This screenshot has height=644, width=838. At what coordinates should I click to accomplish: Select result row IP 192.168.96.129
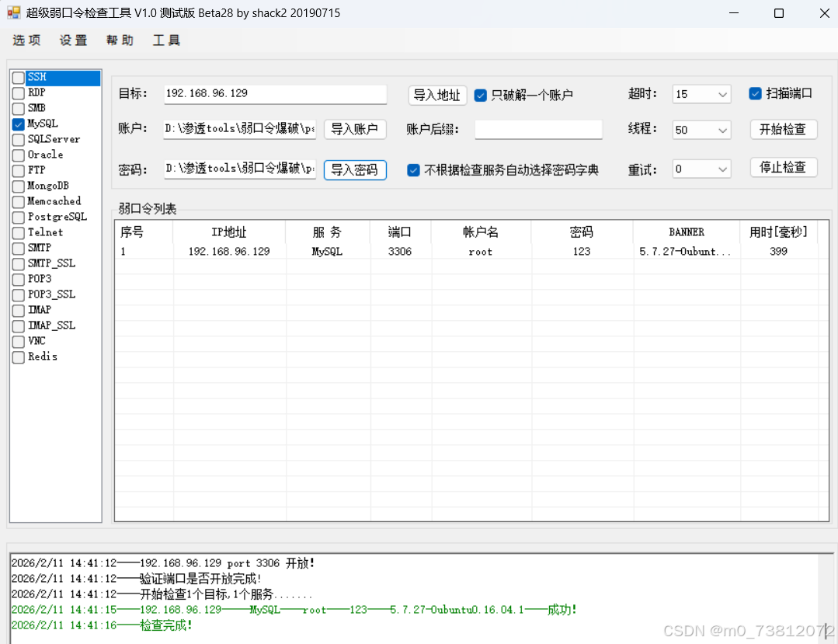(x=229, y=251)
